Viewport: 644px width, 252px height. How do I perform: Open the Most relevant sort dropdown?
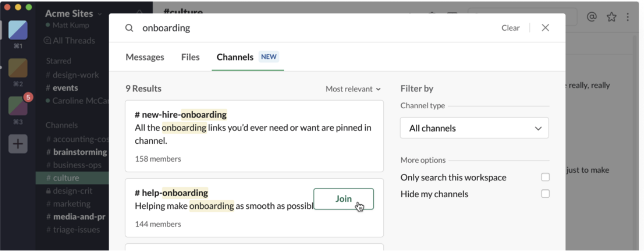coord(353,89)
